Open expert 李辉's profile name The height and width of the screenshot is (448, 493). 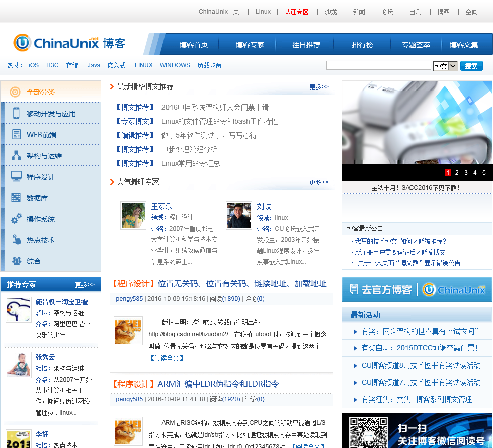coord(42,434)
